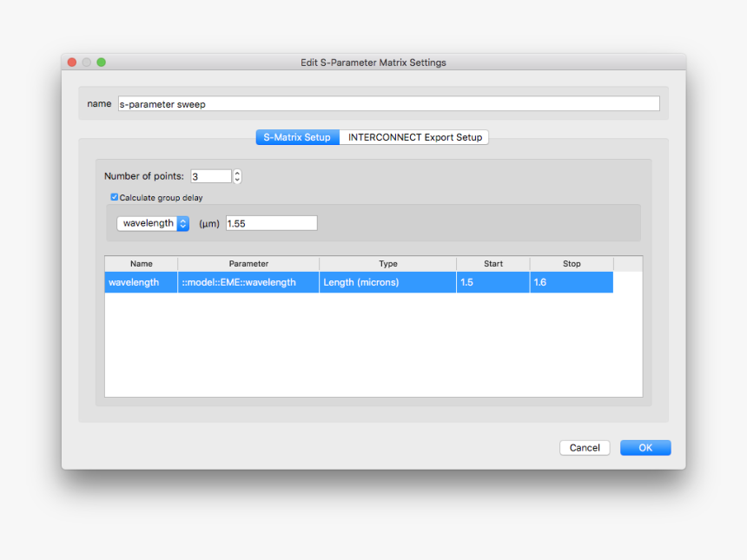This screenshot has width=747, height=560.
Task: Click the Stop value 1.6 cell
Action: [572, 281]
